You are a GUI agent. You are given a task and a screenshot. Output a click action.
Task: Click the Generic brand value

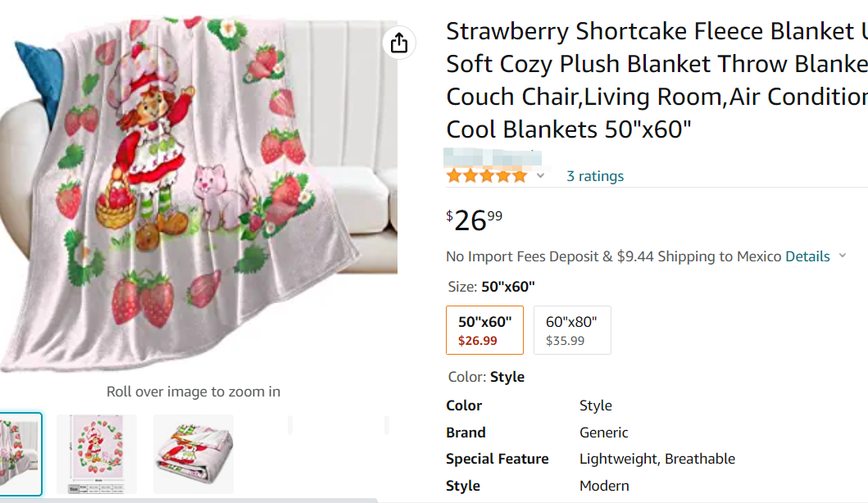603,433
